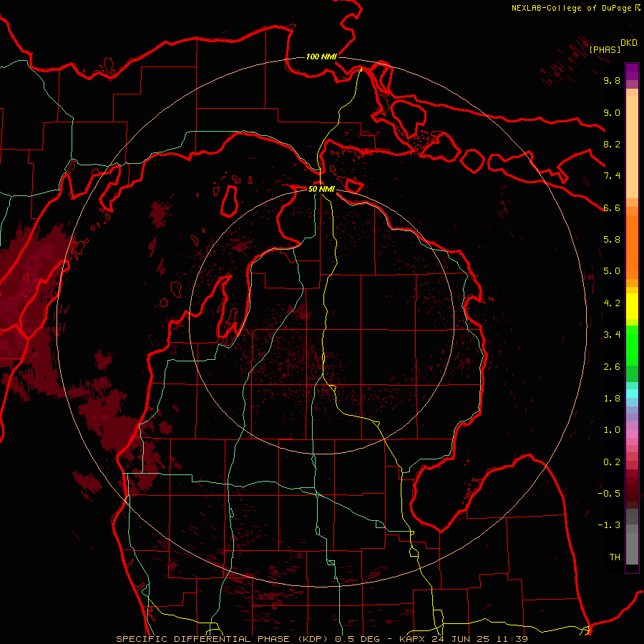Click the '[PHAS]' label near the legend

pos(605,49)
